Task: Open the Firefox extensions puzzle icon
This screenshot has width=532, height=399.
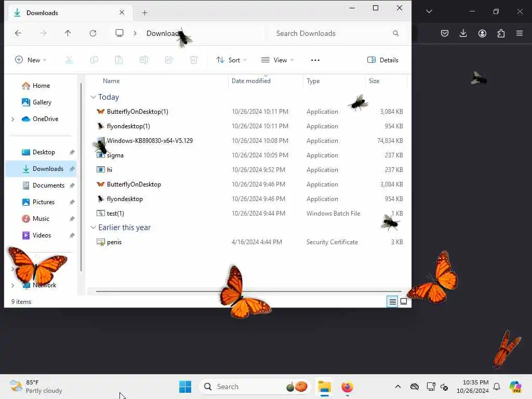Action: pyautogui.click(x=501, y=33)
